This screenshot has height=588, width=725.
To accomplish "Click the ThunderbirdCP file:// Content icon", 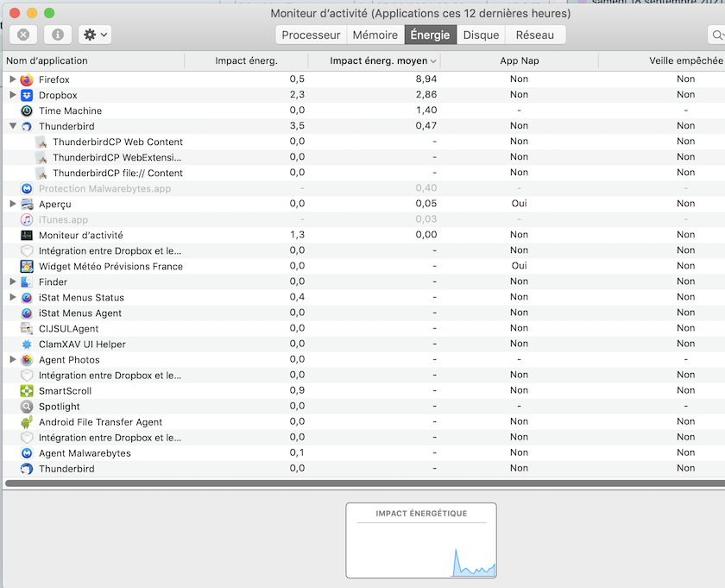I will pos(41,173).
